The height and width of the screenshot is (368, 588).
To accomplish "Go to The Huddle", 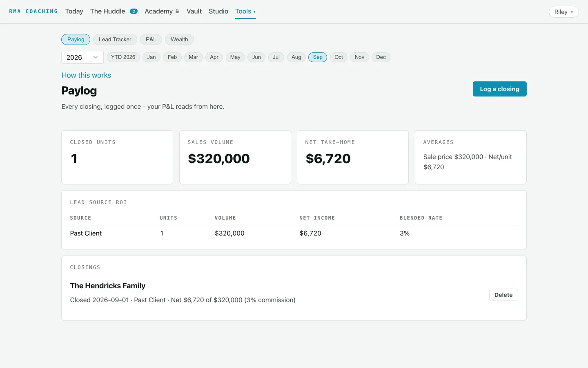I will [x=108, y=11].
